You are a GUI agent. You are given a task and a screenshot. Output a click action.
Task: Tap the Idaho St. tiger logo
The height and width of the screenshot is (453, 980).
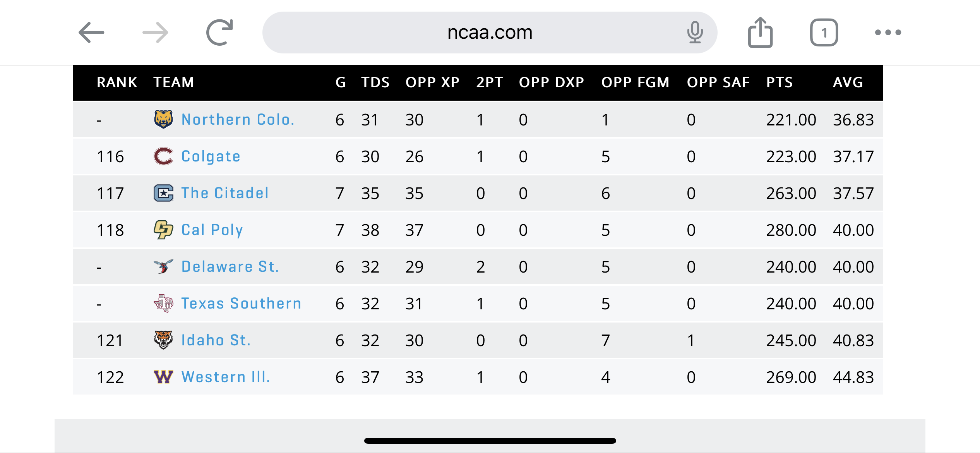coord(163,340)
